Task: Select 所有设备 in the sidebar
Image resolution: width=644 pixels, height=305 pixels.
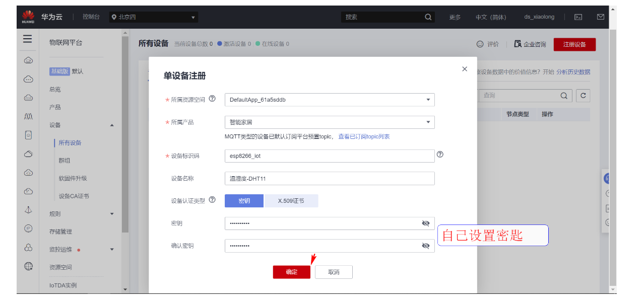Action: click(x=70, y=143)
